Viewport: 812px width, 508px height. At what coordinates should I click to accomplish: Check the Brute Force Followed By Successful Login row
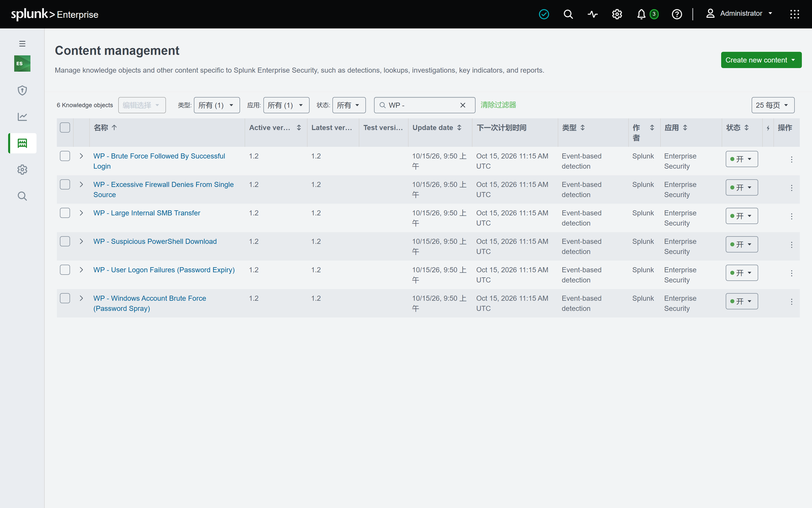(65, 156)
